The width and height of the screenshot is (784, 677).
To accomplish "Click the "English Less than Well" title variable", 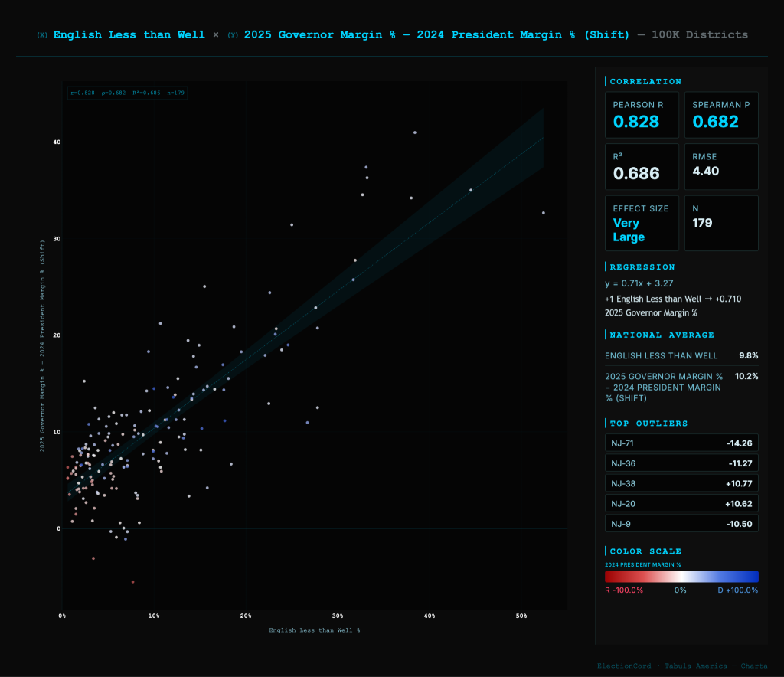I will (x=129, y=35).
